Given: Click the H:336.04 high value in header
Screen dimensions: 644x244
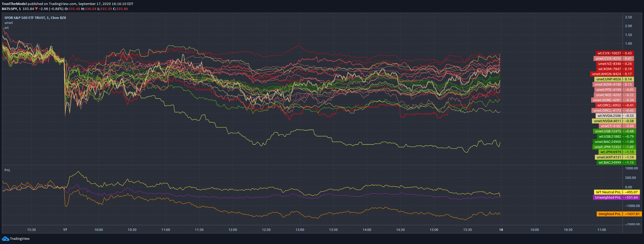Looking at the screenshot, I should click(89, 9).
